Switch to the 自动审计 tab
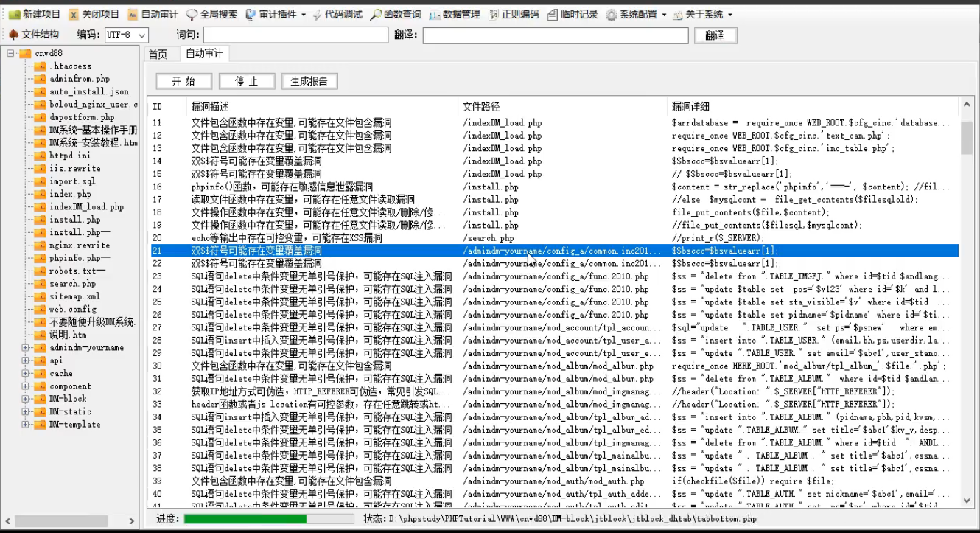This screenshot has width=980, height=533. click(x=203, y=54)
